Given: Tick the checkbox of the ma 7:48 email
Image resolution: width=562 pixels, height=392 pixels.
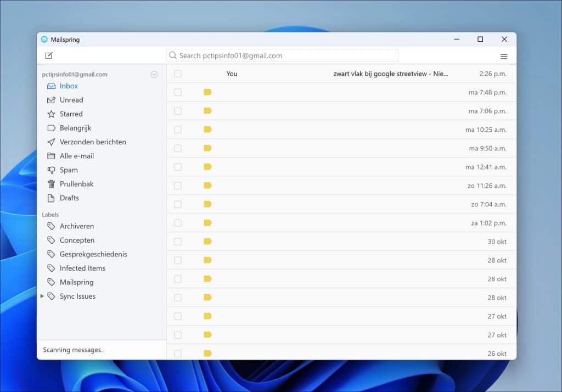Looking at the screenshot, I should coord(177,92).
